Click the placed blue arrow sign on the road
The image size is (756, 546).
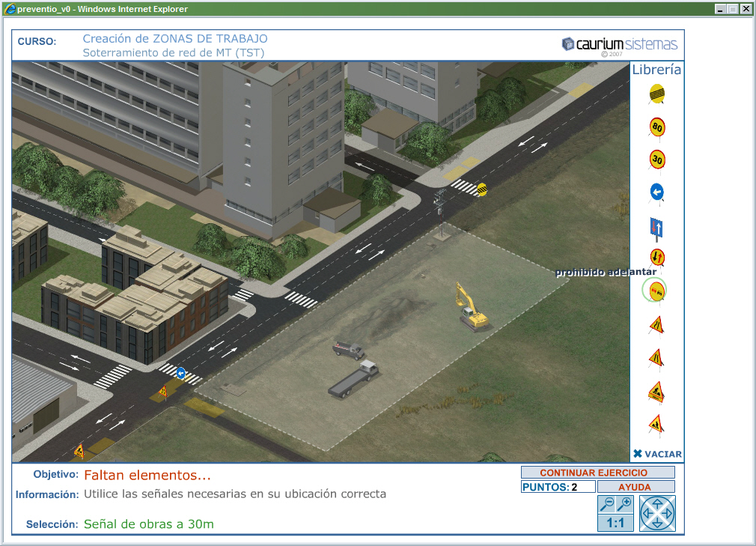tap(181, 372)
